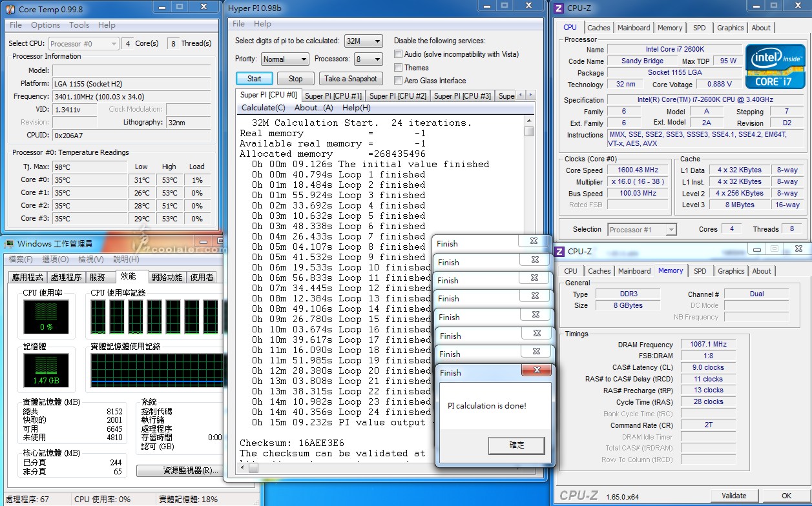This screenshot has height=506, width=812.
Task: Switch to the CPU tab in lower CPU-Z window
Action: tap(570, 271)
